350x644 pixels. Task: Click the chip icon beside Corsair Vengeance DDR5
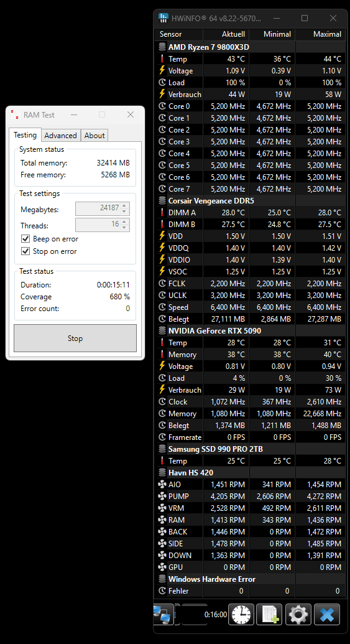point(162,201)
